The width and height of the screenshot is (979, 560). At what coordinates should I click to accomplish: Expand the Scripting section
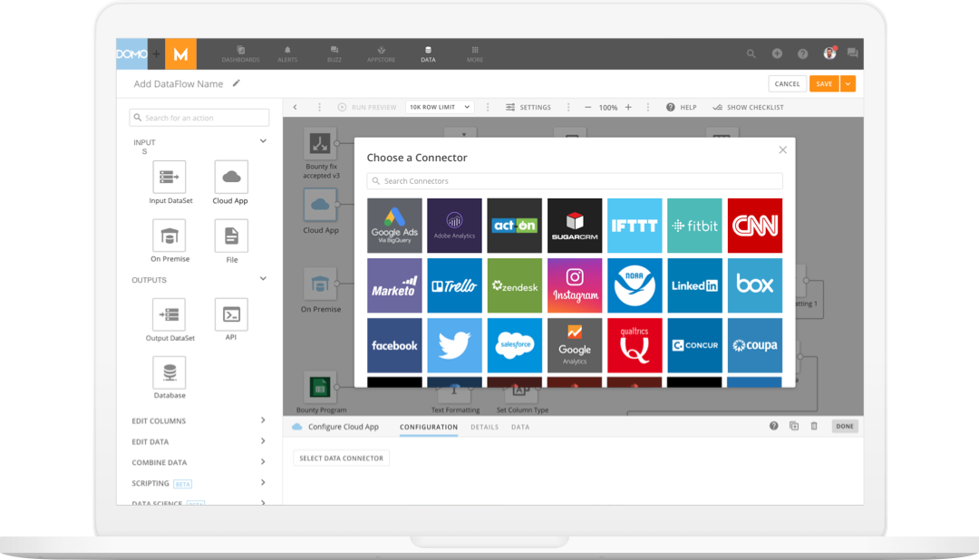[x=263, y=483]
